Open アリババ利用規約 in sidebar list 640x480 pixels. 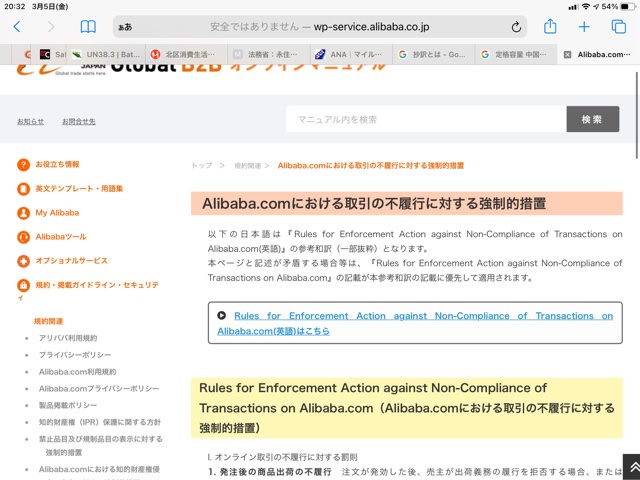tap(68, 338)
